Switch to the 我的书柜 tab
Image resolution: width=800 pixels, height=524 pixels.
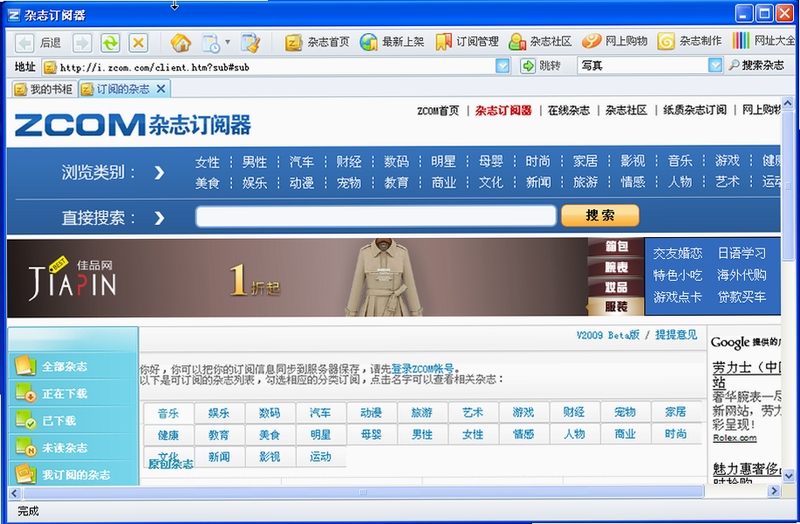(x=43, y=89)
